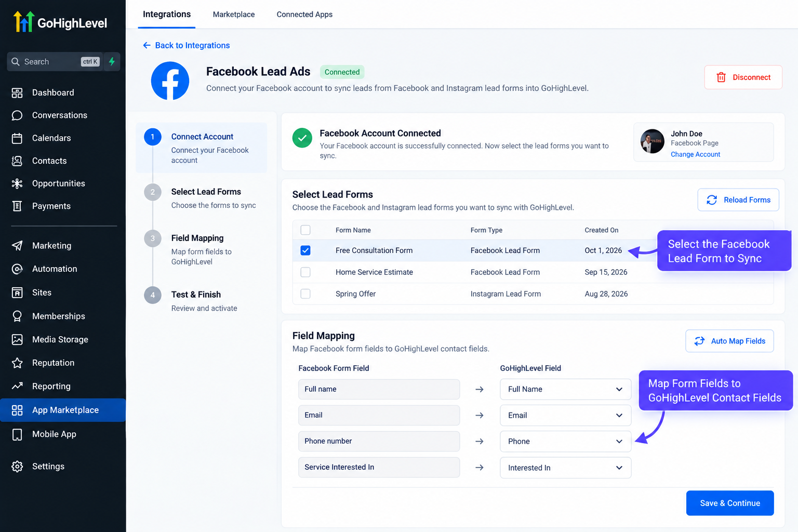Expand the Phone mapping dropdown
This screenshot has height=532, width=798.
click(x=565, y=441)
